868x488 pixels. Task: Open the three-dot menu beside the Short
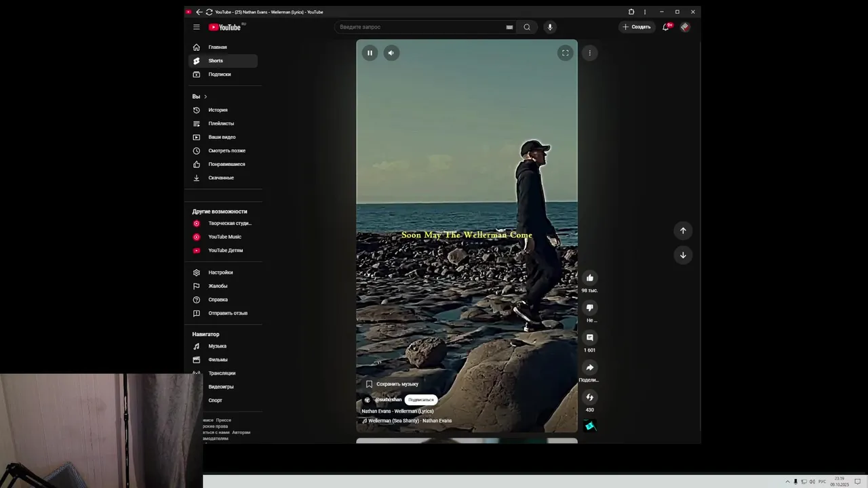point(589,53)
